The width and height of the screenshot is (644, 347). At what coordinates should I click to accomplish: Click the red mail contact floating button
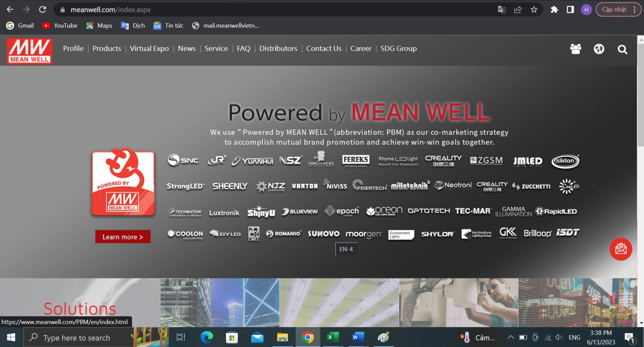(621, 249)
